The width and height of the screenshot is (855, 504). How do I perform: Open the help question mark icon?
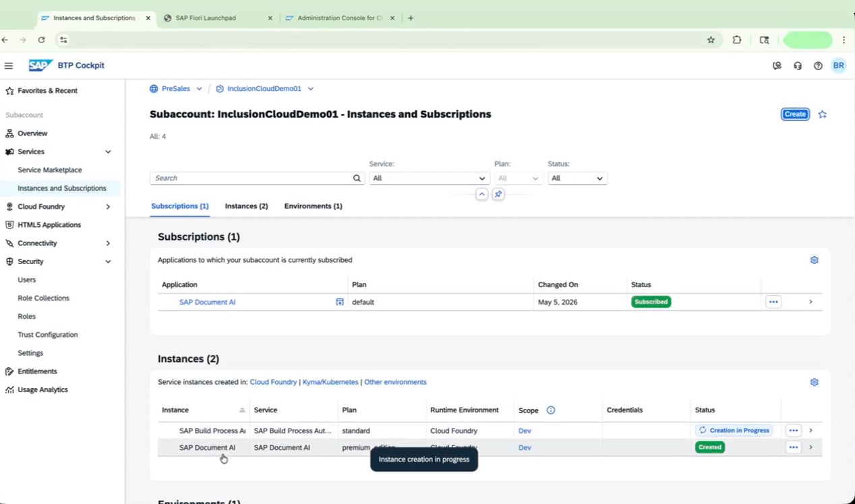pos(818,65)
